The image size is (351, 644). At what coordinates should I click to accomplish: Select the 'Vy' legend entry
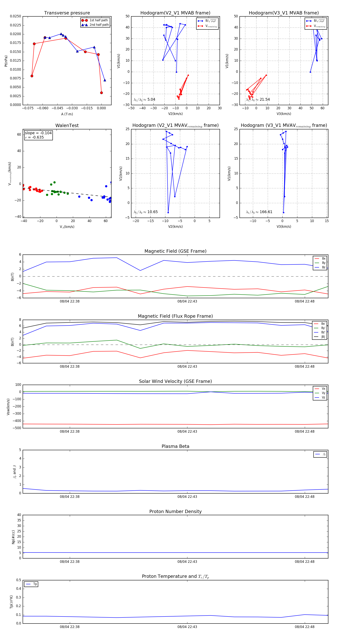pos(320,393)
